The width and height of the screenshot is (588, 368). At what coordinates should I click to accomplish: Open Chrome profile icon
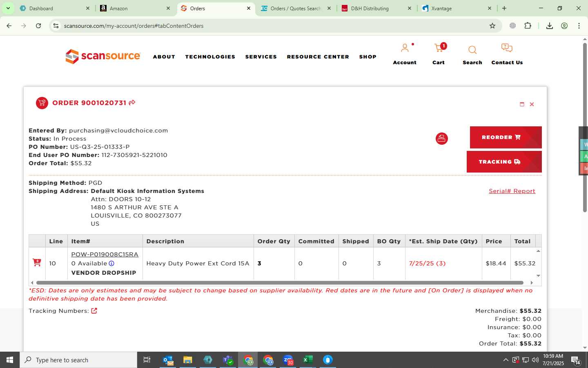point(564,26)
